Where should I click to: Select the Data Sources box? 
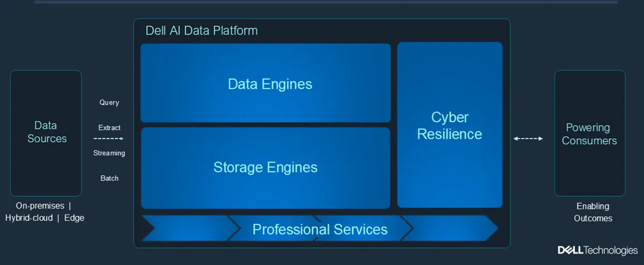[x=46, y=132]
